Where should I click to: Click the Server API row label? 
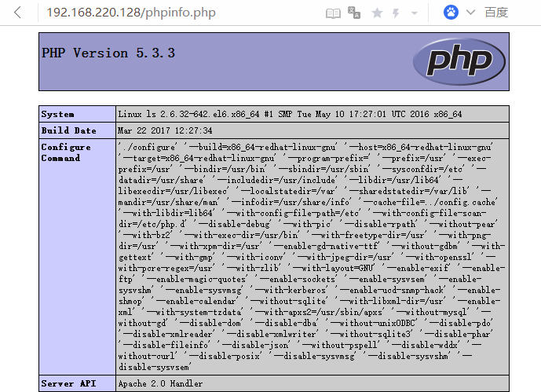pyautogui.click(x=68, y=383)
